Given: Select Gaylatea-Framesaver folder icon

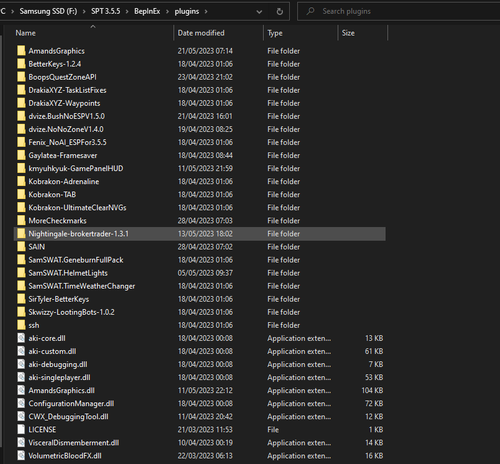Looking at the screenshot, I should pos(21,155).
